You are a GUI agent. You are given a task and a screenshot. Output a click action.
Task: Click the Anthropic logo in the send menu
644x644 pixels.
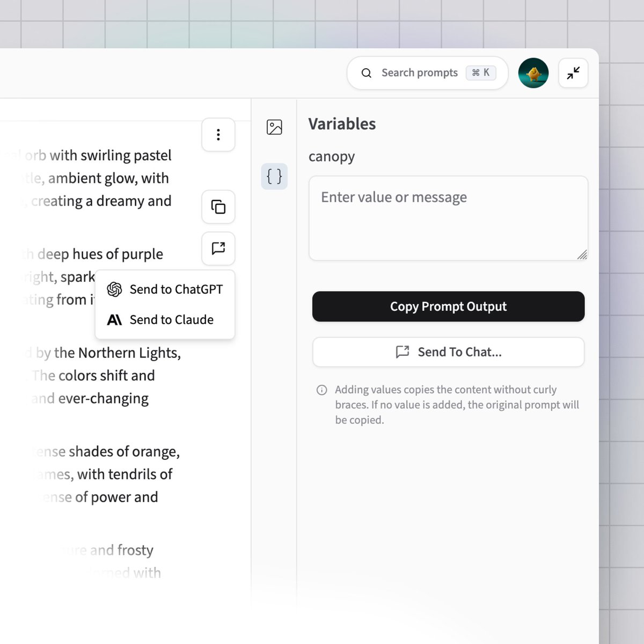coord(114,319)
